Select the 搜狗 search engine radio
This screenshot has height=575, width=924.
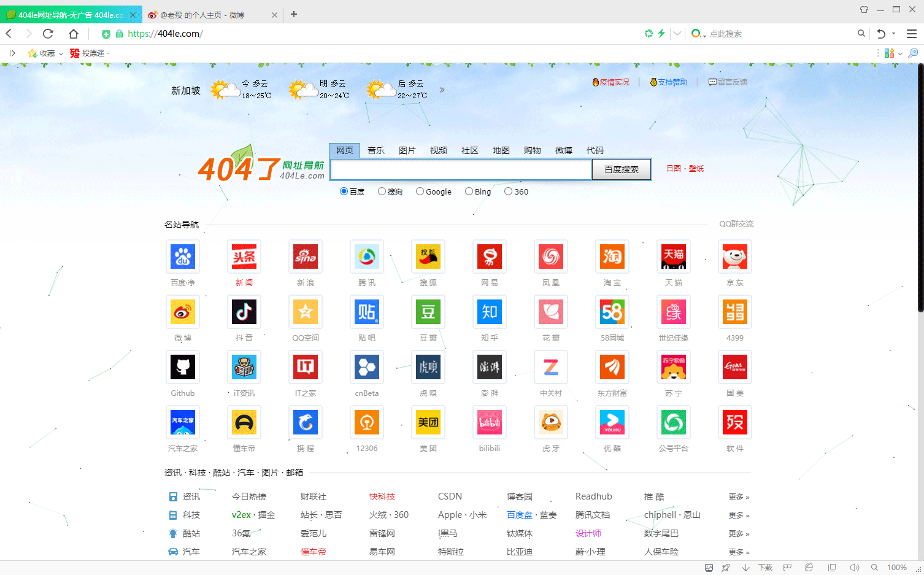coord(382,191)
